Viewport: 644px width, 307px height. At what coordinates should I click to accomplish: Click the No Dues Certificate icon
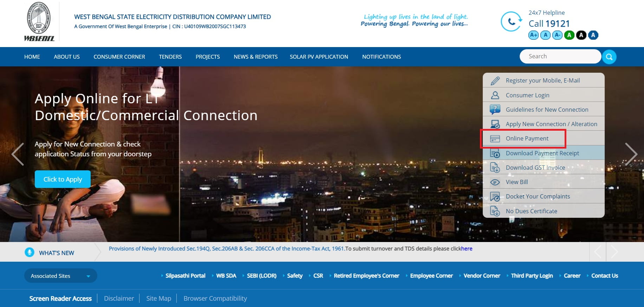[495, 211]
